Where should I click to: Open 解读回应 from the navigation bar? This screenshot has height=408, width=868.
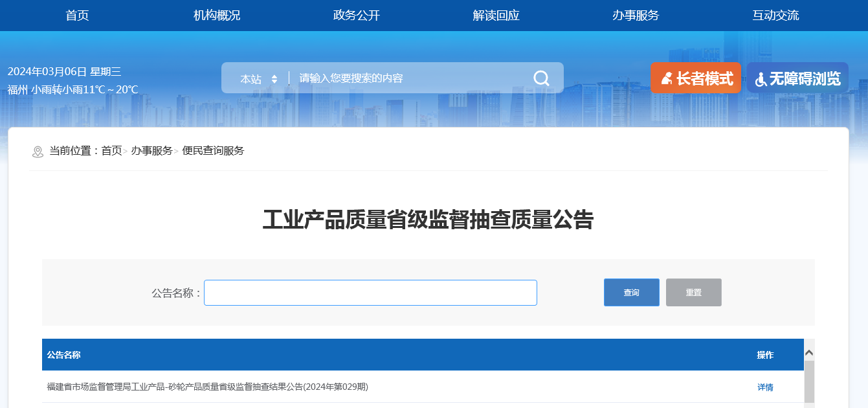pyautogui.click(x=496, y=16)
